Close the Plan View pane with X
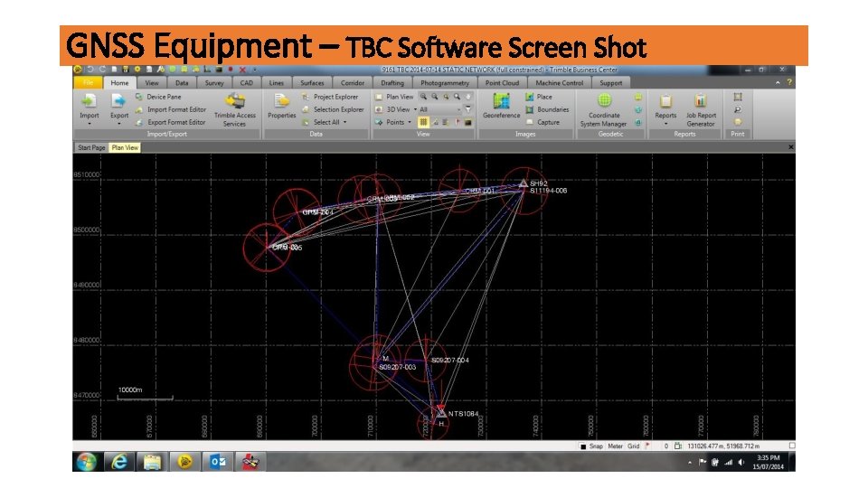 (x=790, y=147)
